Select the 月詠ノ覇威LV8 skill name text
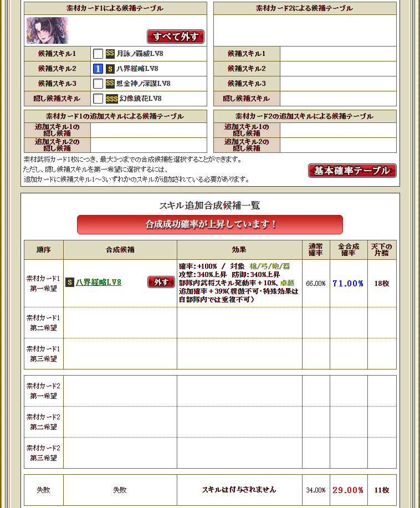Image resolution: width=420 pixels, height=508 pixels. (140, 54)
